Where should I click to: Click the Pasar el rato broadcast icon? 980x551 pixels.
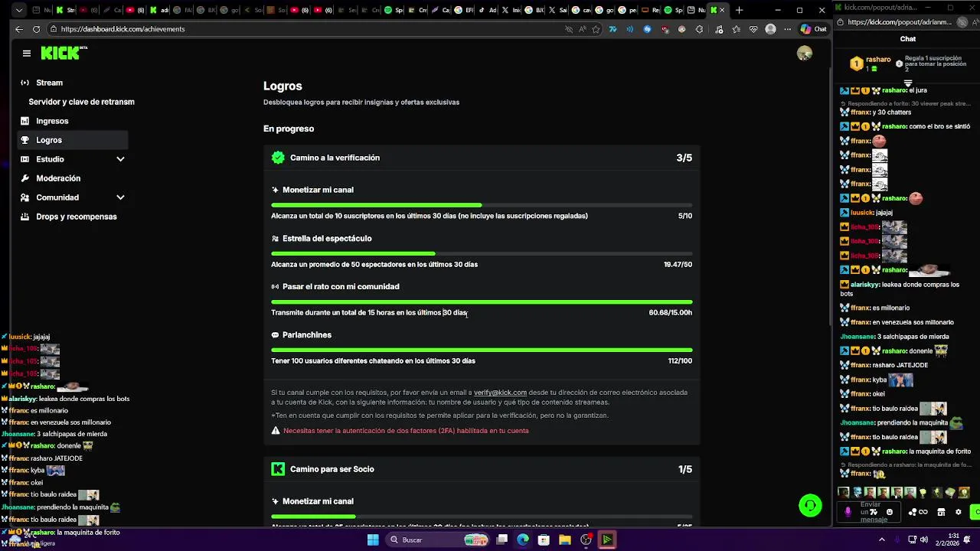275,287
